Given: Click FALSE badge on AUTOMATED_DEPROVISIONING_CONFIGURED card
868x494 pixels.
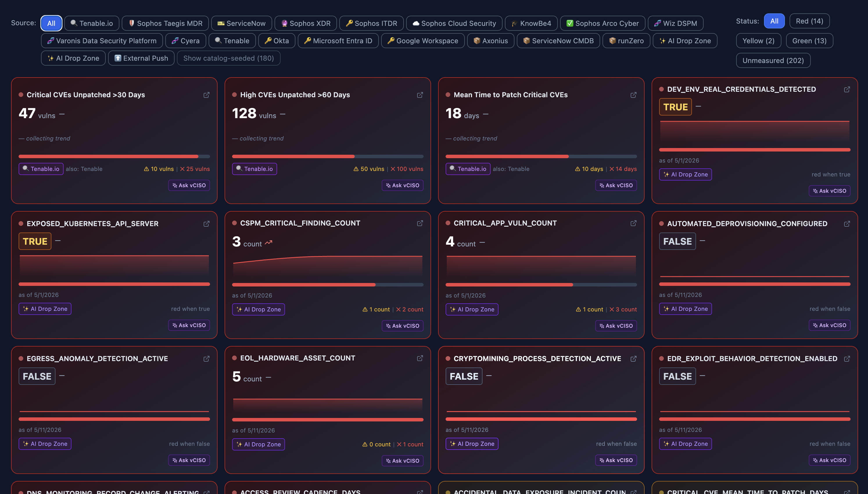Looking at the screenshot, I should [x=677, y=241].
